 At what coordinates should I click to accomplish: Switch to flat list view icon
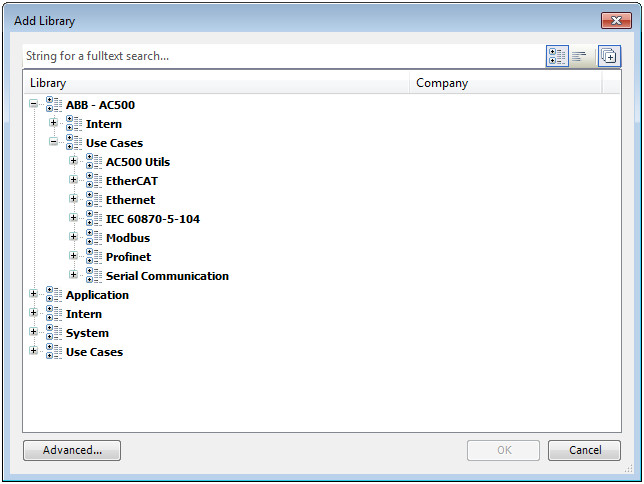[x=580, y=57]
